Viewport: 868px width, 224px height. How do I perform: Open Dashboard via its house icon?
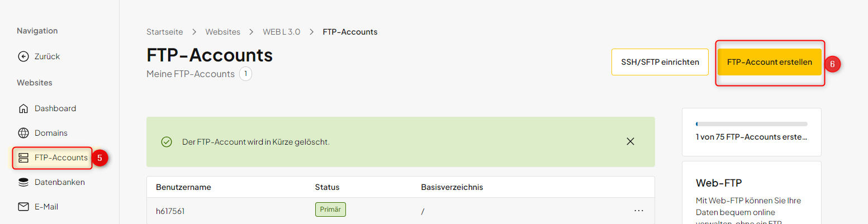point(23,108)
